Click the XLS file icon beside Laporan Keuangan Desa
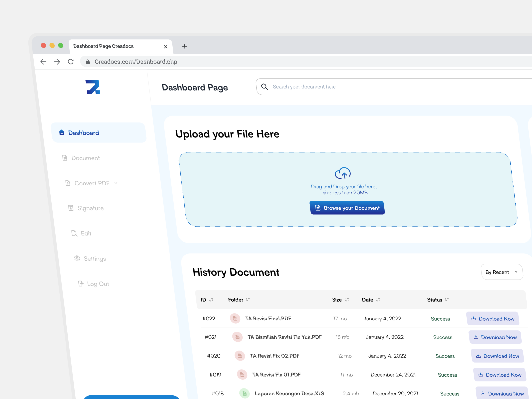 click(245, 393)
